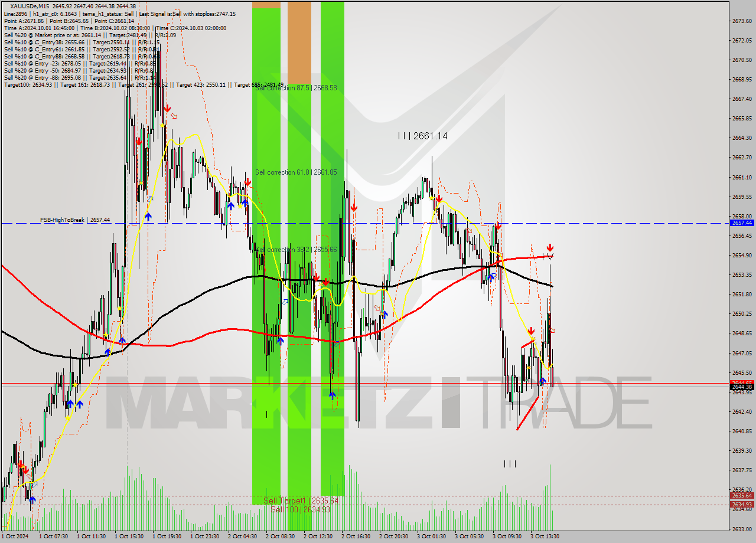The height and width of the screenshot is (543, 756).
Task: Click 'Sell %10 @ C_Entry38: 2655.66' row
Action: coord(82,42)
